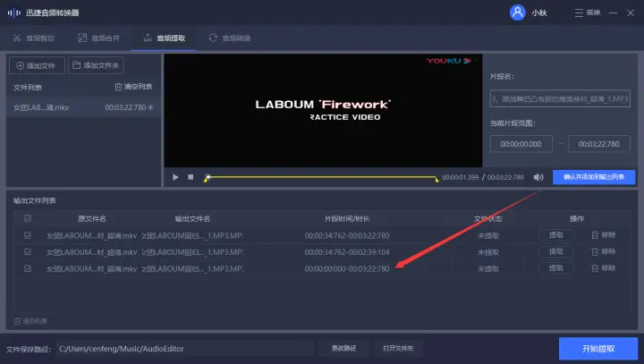Clear the file list with 清空列表
The image size is (644, 364).
tap(133, 87)
